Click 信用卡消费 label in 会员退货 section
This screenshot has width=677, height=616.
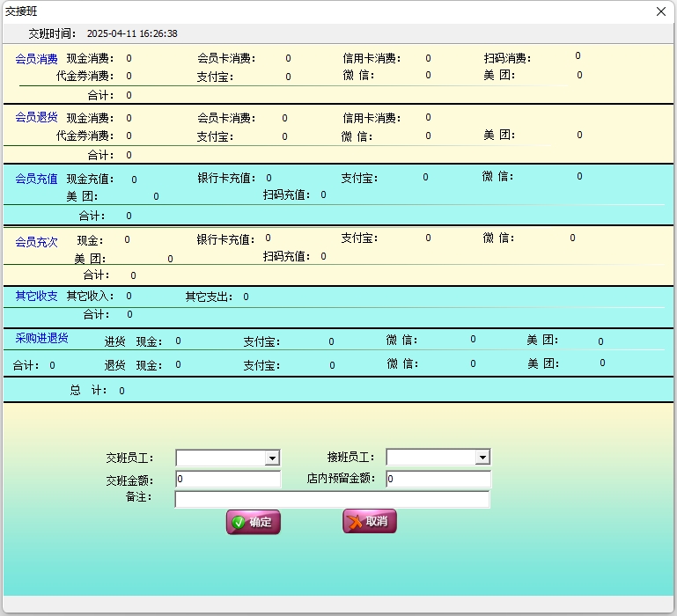point(372,118)
